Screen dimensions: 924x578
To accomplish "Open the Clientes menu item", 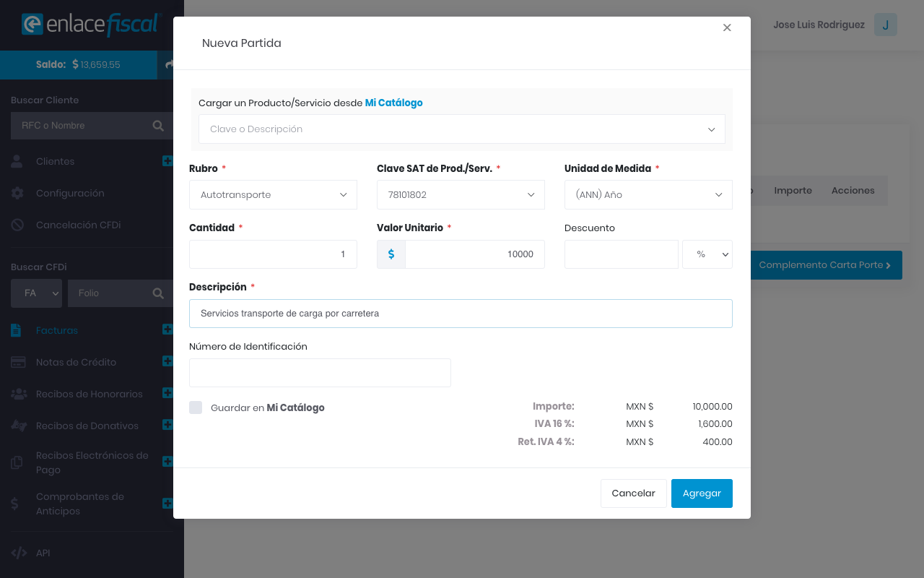I will point(56,162).
